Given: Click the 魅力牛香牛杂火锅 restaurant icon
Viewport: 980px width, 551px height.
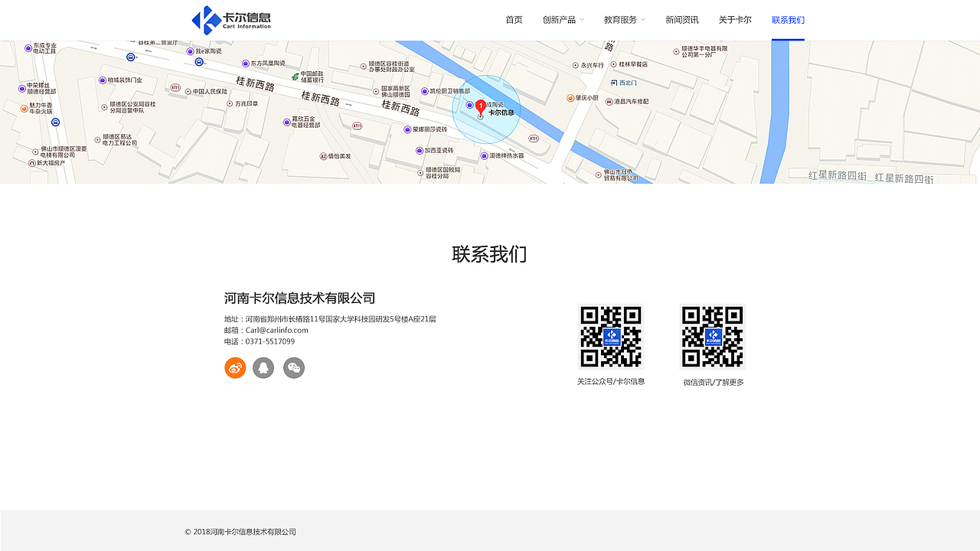Looking at the screenshot, I should 24,108.
